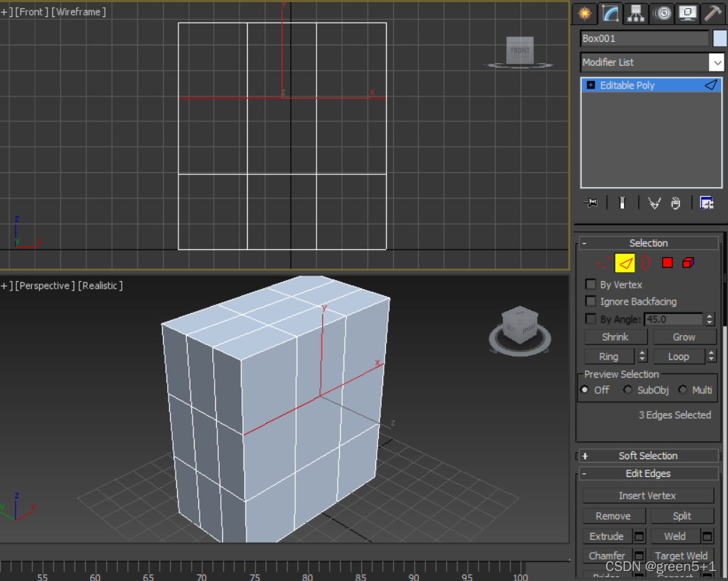Expand the Editable Poly plus box
The width and height of the screenshot is (728, 581).
tap(591, 85)
